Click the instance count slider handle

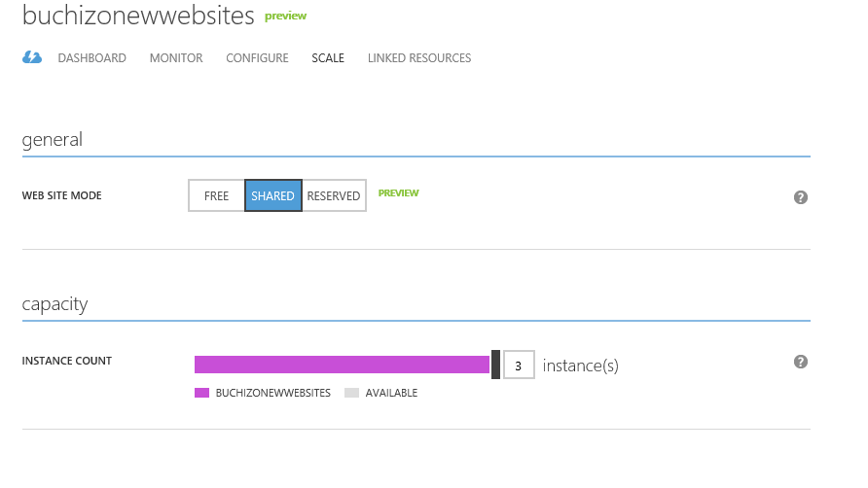point(495,365)
